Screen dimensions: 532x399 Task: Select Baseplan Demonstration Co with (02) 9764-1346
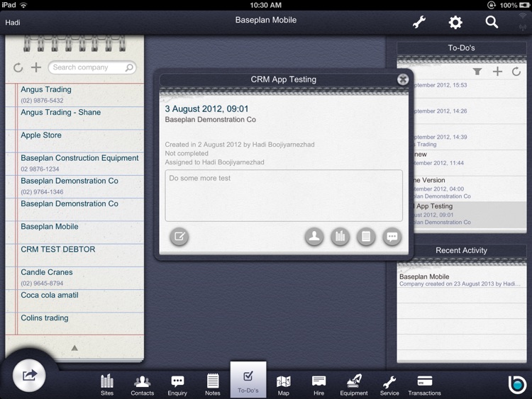(x=74, y=187)
